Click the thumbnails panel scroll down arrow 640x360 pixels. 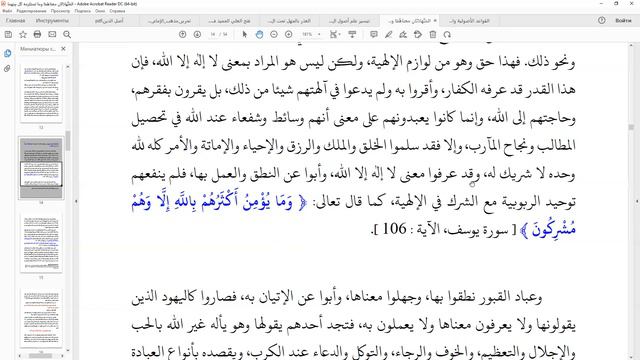coord(68,350)
